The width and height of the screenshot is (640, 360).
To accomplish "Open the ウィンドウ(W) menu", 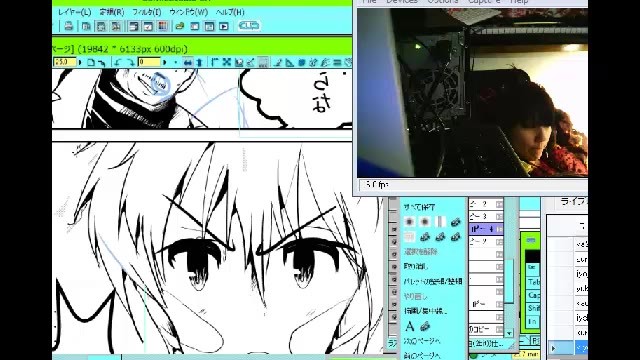I will point(188,12).
